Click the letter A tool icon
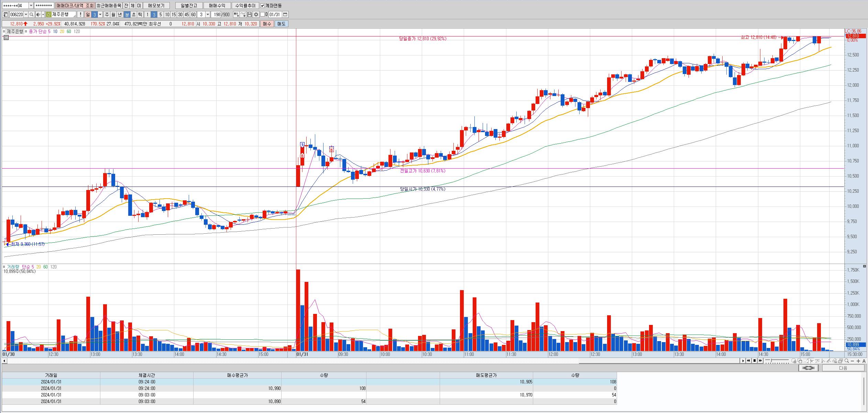Image resolution: width=868 pixels, height=413 pixels. [x=864, y=361]
